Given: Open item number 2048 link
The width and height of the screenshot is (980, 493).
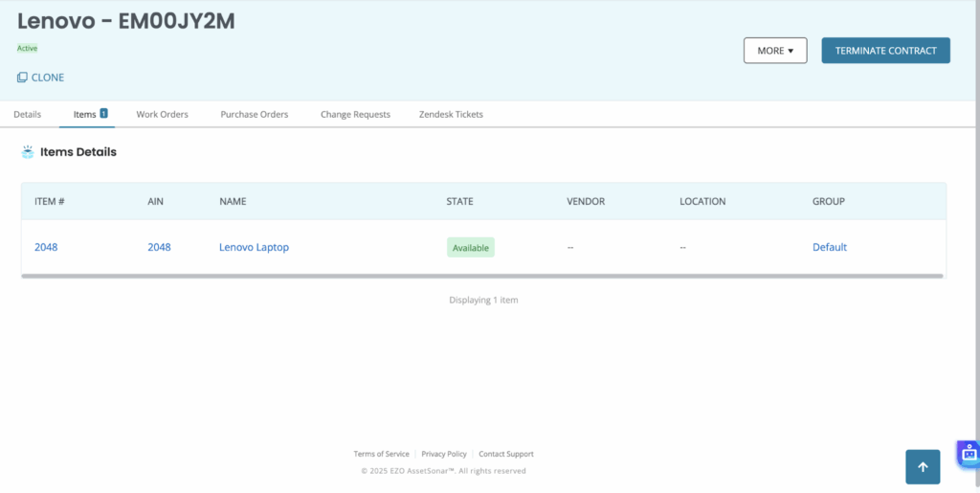Looking at the screenshot, I should [x=46, y=247].
